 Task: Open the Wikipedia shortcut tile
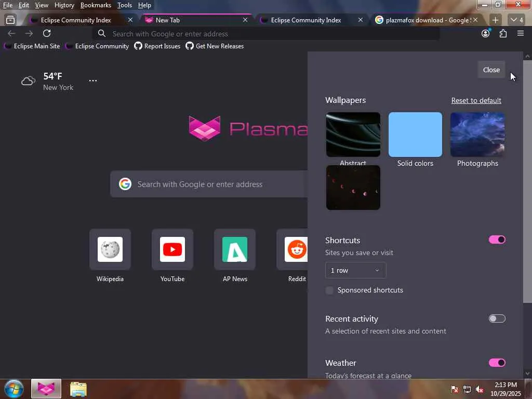pos(110,249)
